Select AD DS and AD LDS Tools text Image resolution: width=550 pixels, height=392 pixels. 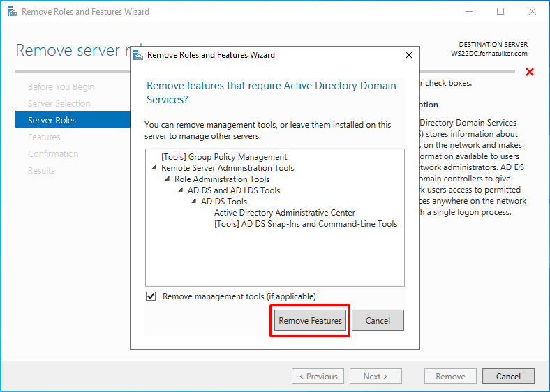pyautogui.click(x=234, y=190)
